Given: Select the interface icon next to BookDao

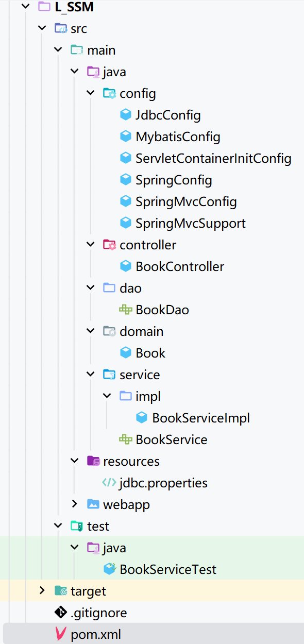Looking at the screenshot, I should click(126, 309).
